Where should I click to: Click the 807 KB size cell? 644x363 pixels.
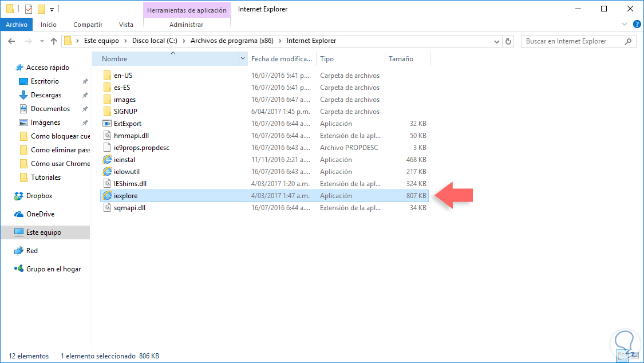[x=416, y=195]
